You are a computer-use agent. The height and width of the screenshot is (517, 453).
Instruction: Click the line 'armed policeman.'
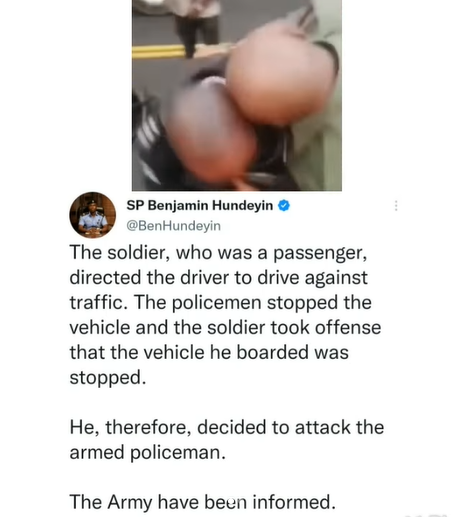click(x=148, y=453)
